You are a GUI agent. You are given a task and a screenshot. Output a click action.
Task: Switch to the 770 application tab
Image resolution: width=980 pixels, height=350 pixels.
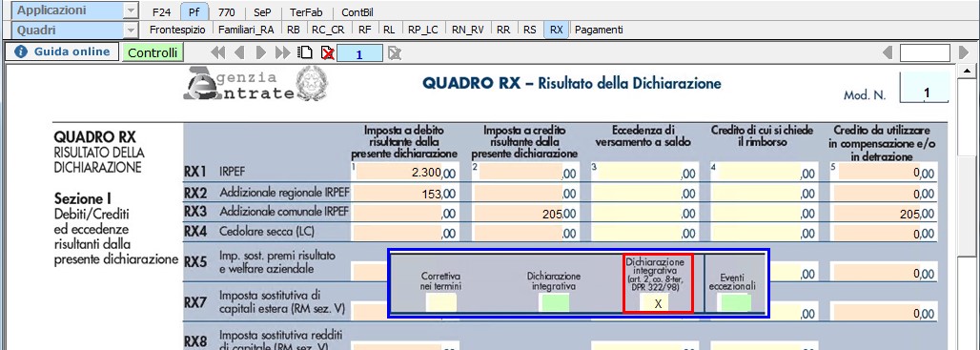227,11
